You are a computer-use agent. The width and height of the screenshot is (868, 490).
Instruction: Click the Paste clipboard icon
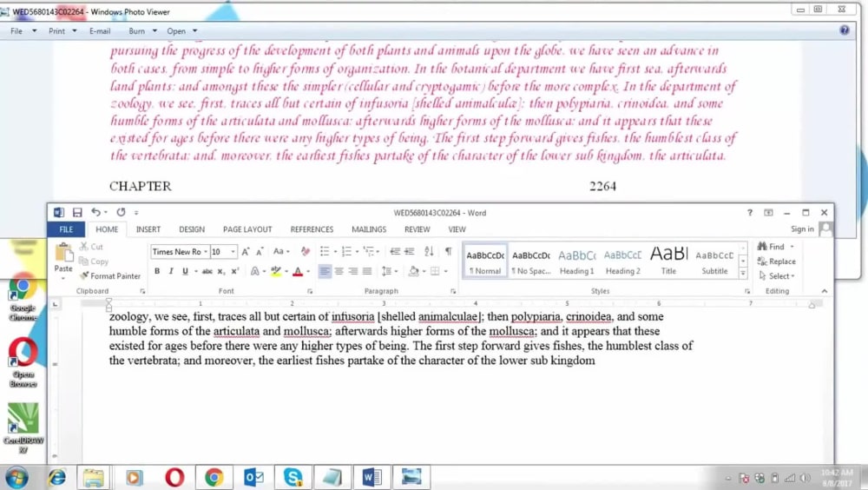(x=63, y=254)
